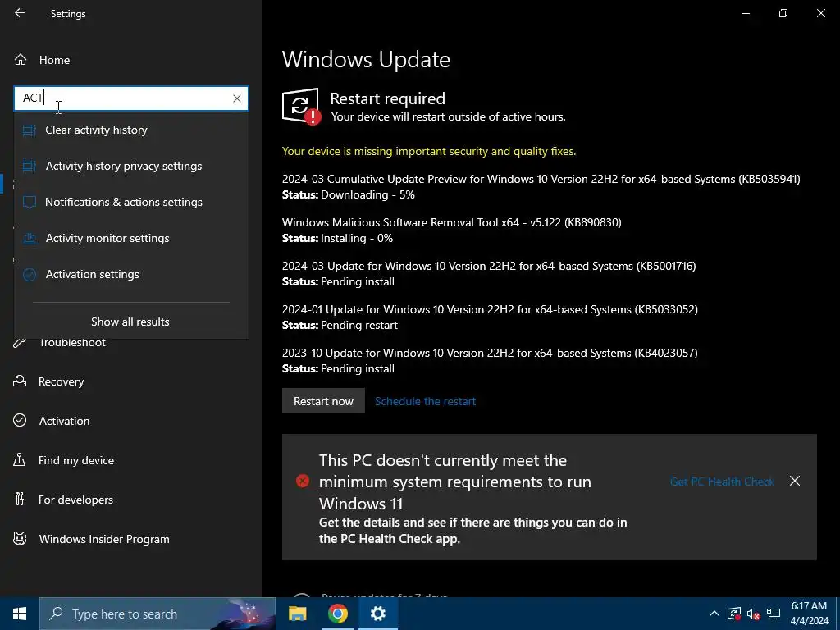This screenshot has width=840, height=630.
Task: Select Activity history privacy settings result
Action: (131, 166)
